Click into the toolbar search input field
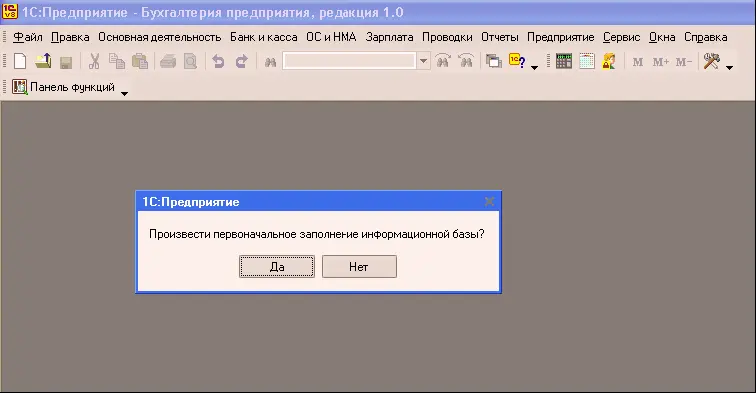756x393 pixels. click(x=349, y=61)
